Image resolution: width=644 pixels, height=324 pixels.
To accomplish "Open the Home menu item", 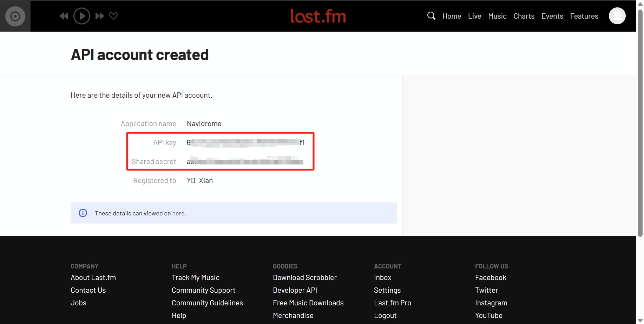I will point(452,16).
